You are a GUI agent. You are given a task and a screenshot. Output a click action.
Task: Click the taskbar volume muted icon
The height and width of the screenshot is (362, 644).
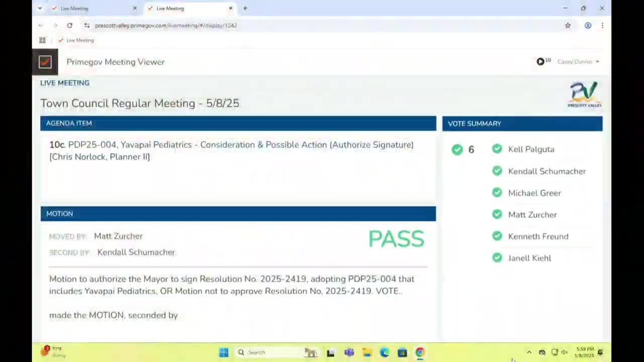tap(565, 352)
